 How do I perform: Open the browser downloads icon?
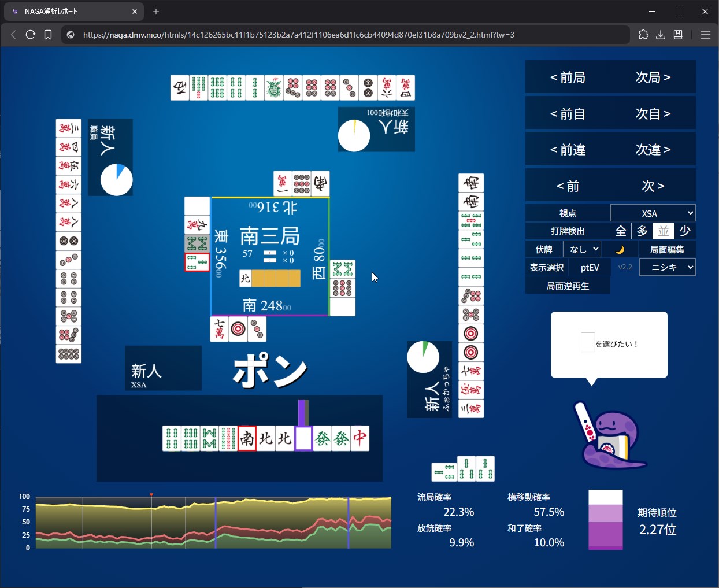point(661,35)
